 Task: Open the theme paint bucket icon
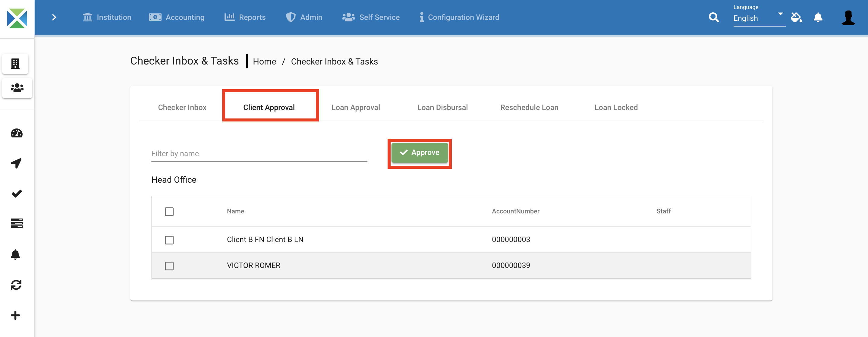(796, 17)
